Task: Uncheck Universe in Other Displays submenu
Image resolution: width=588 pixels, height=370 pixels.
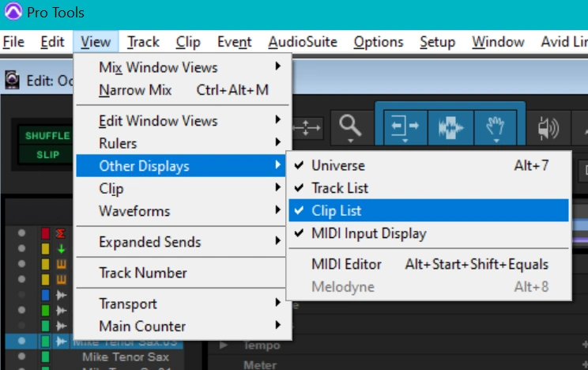Action: (337, 165)
